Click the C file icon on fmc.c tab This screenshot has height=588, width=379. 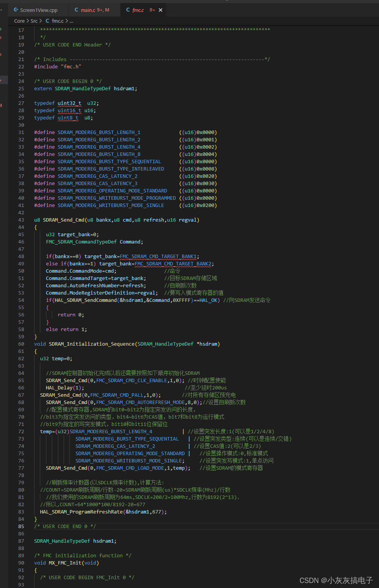(128, 10)
